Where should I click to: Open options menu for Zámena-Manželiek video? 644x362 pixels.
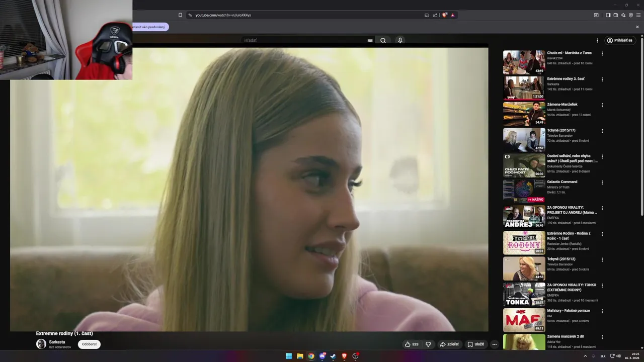point(602,105)
